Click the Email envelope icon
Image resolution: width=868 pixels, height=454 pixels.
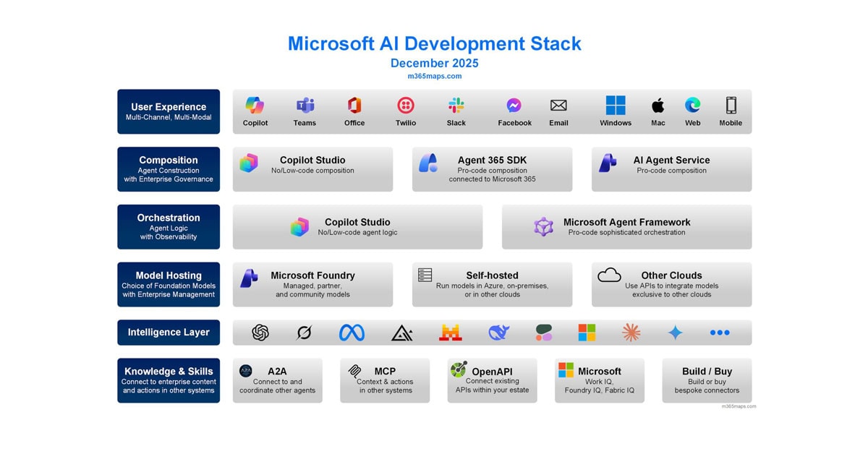[558, 106]
